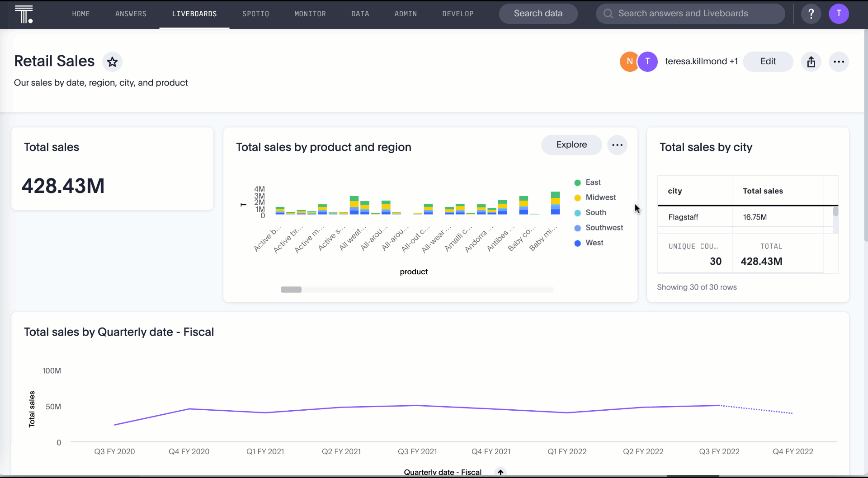Click the Edit button
This screenshot has width=868, height=478.
pyautogui.click(x=768, y=61)
